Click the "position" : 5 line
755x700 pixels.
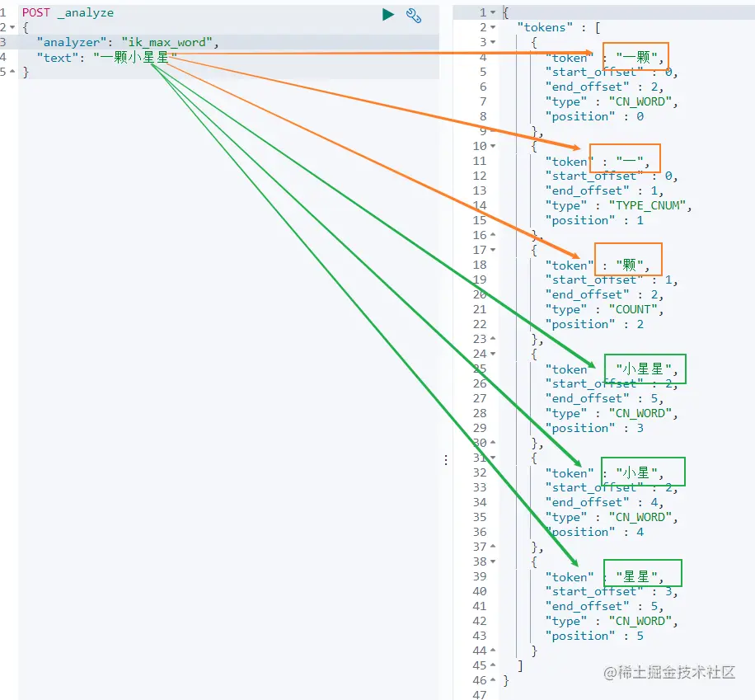click(x=594, y=637)
